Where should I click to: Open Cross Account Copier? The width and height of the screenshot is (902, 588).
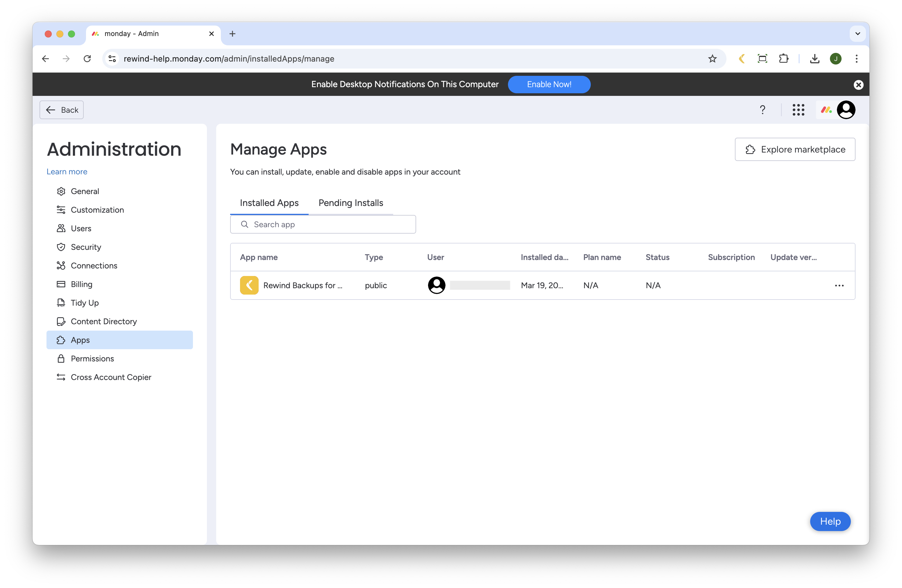(x=119, y=377)
